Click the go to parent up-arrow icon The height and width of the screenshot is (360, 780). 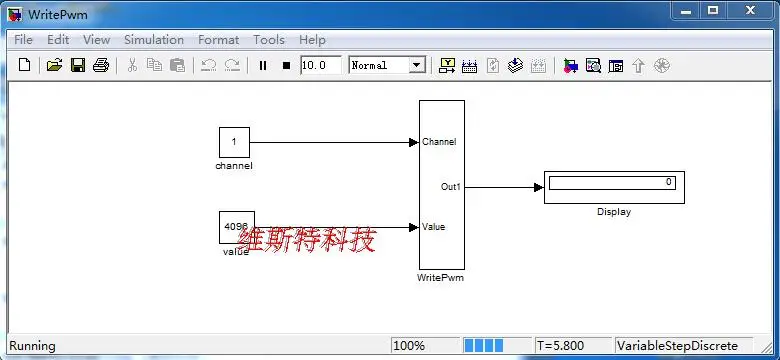[639, 65]
